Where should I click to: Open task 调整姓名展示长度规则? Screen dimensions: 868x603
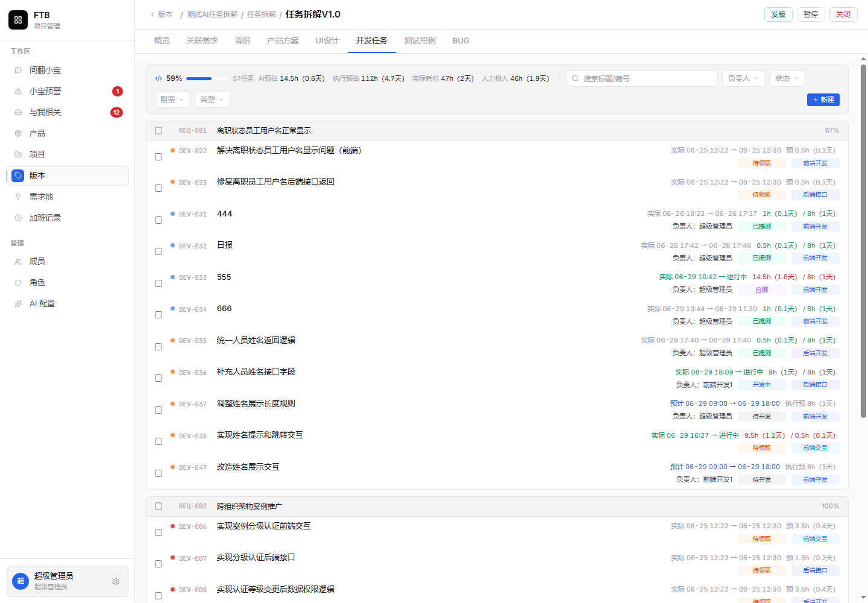[x=256, y=403]
